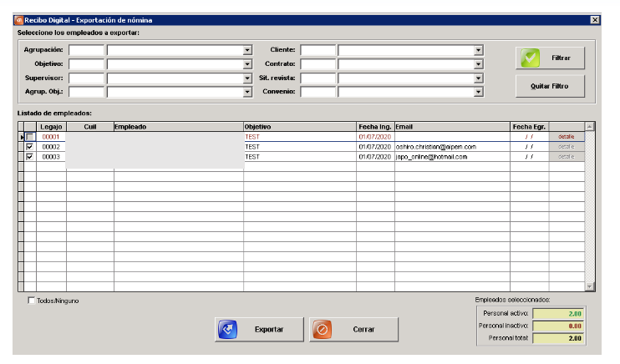This screenshot has width=620, height=364.
Task: Click the Fecha Ing. column header
Action: [x=375, y=127]
